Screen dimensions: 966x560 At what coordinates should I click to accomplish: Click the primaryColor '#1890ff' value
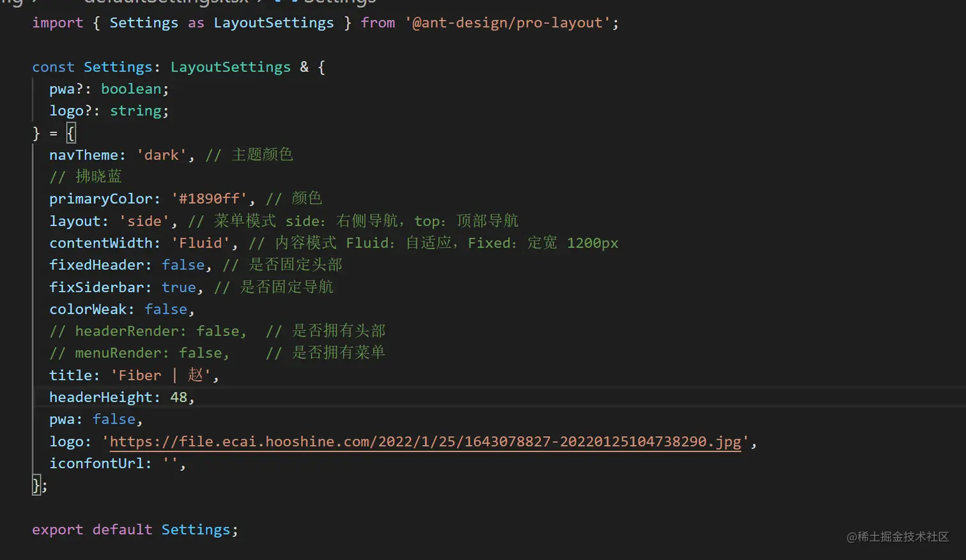[209, 199]
